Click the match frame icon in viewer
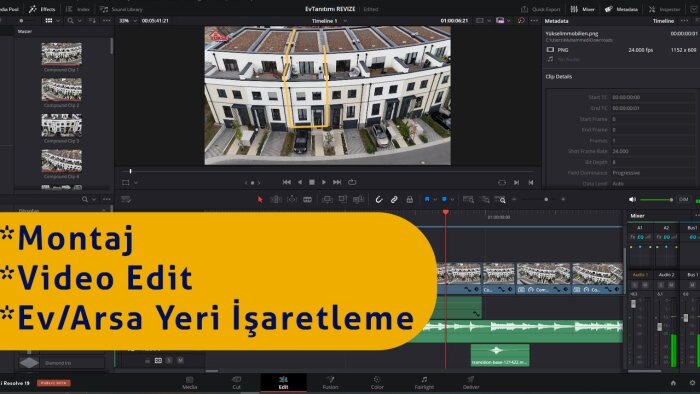 pos(502,182)
